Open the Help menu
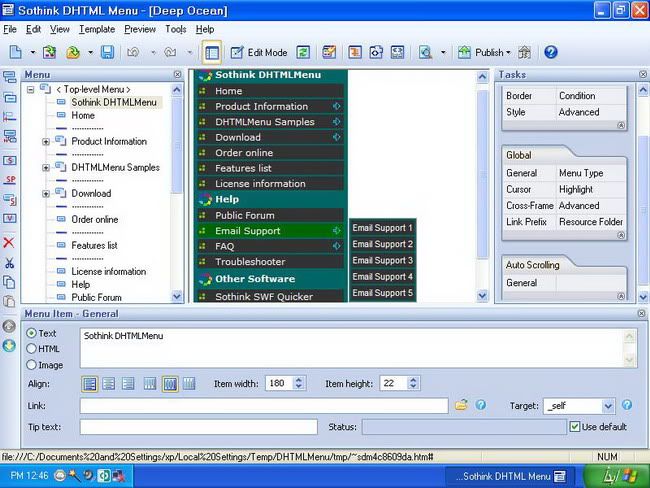 (x=205, y=29)
